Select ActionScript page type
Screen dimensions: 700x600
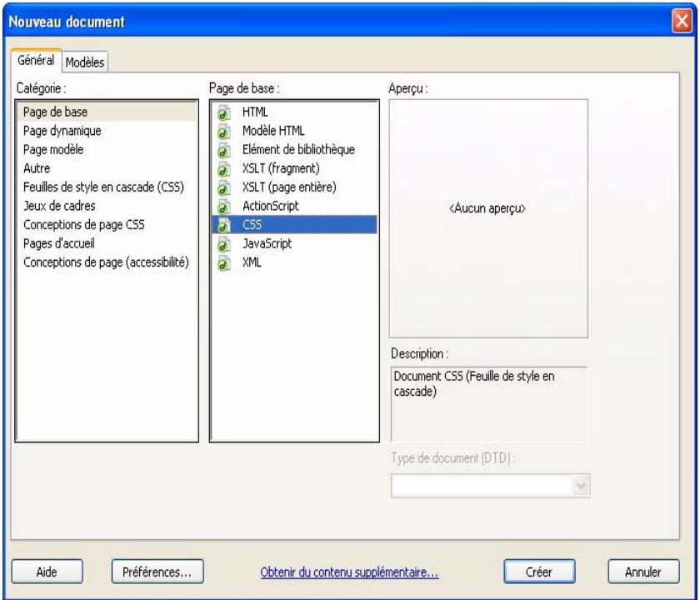click(295, 205)
